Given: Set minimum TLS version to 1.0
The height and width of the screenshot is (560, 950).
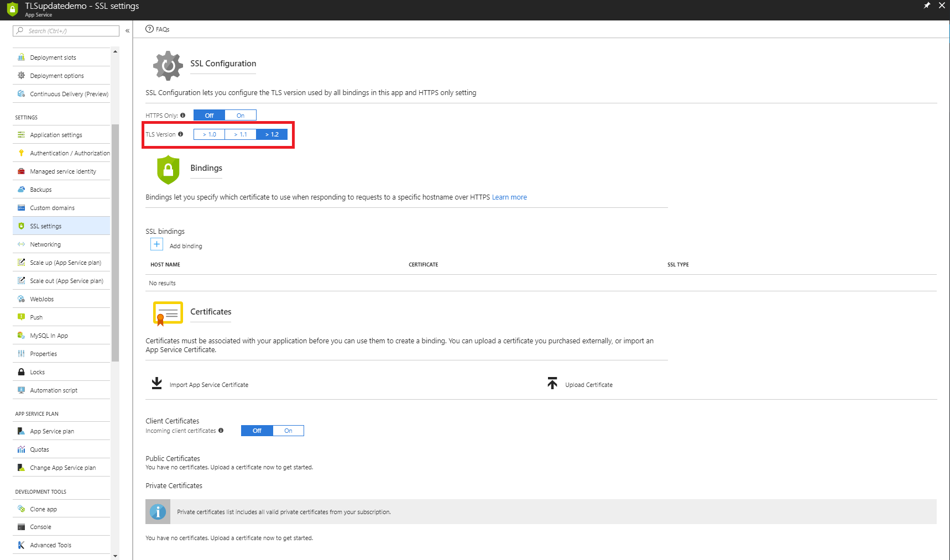Looking at the screenshot, I should click(209, 134).
